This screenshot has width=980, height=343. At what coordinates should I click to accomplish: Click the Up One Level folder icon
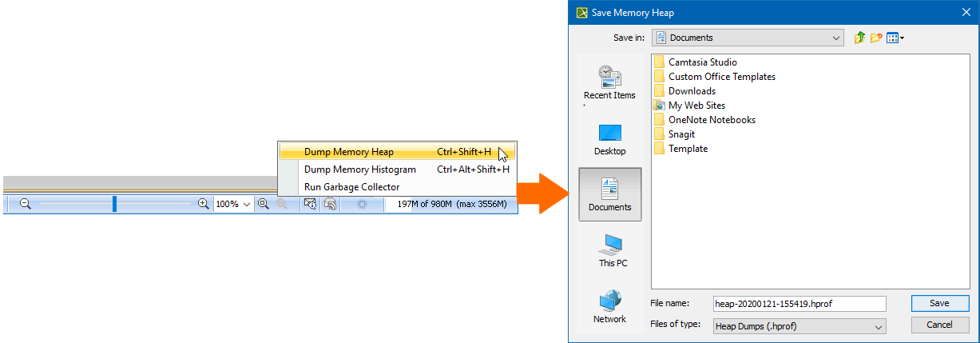coord(859,38)
